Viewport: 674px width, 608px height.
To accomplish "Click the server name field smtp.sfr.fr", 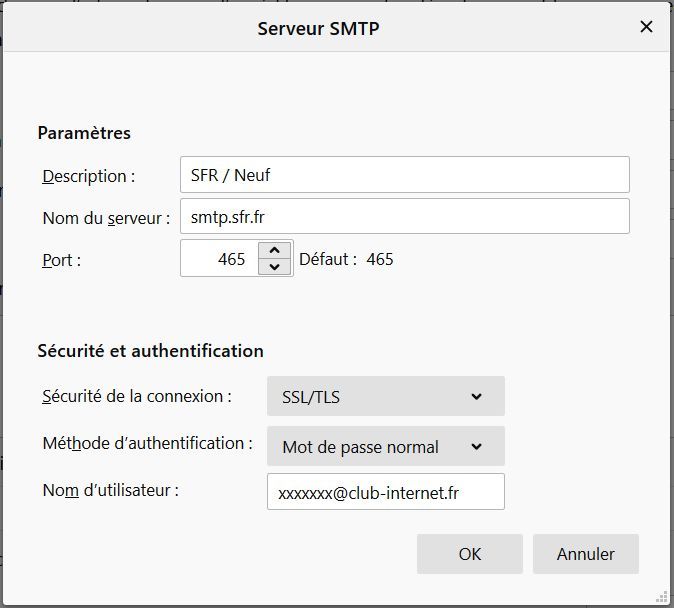I will [x=405, y=217].
